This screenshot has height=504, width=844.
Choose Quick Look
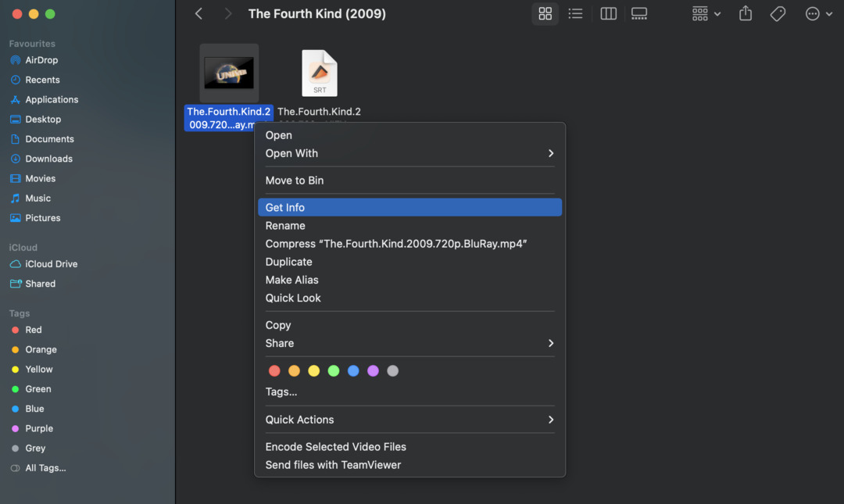pos(409,298)
